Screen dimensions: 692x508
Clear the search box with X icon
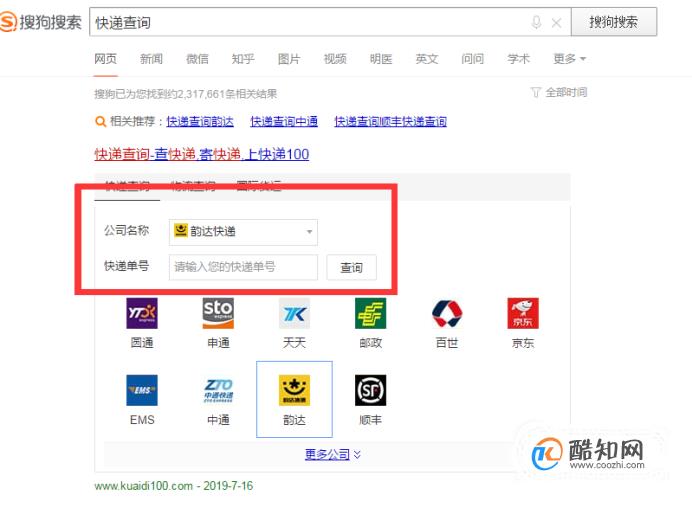[557, 23]
